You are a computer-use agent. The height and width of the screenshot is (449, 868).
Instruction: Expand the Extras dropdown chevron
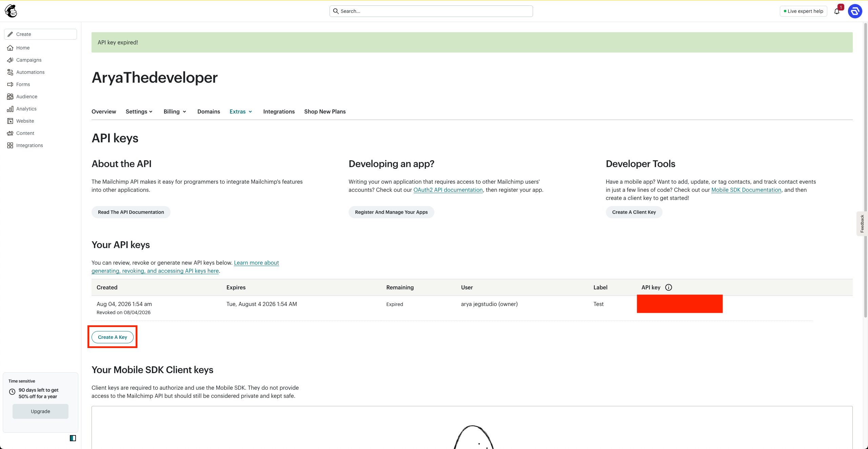point(250,112)
